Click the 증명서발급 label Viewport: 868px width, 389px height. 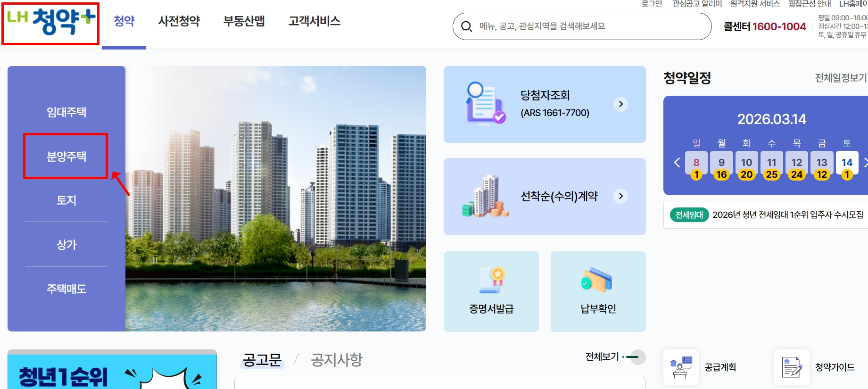(491, 309)
